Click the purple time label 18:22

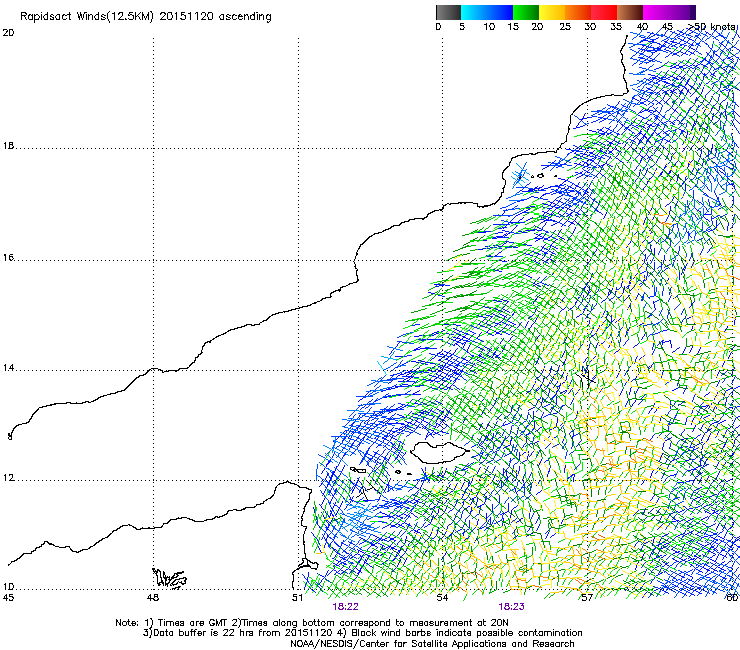[x=345, y=607]
